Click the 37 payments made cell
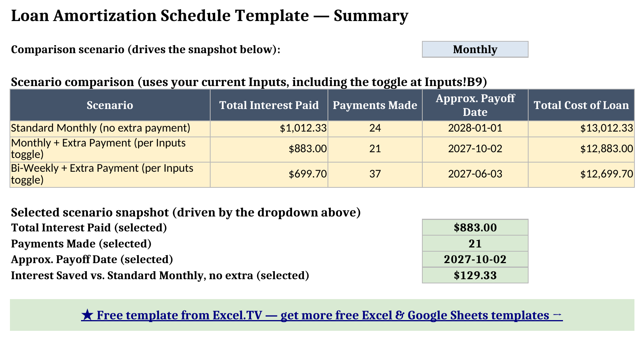The width and height of the screenshot is (644, 340). click(x=375, y=175)
